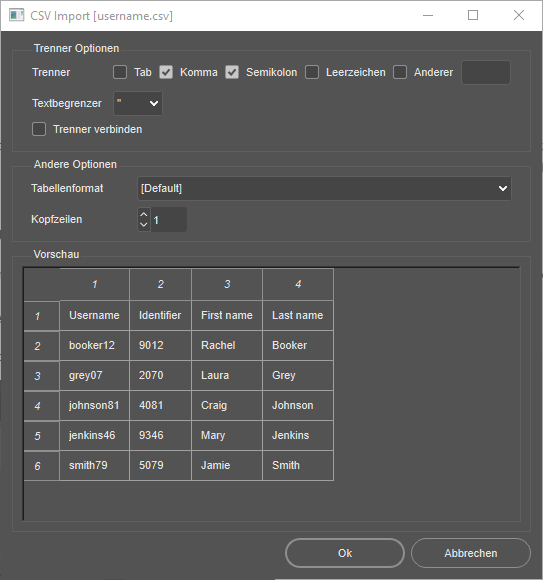Increase Kopfzeilen with the up arrow
Image resolution: width=543 pixels, height=580 pixels.
coord(144,215)
